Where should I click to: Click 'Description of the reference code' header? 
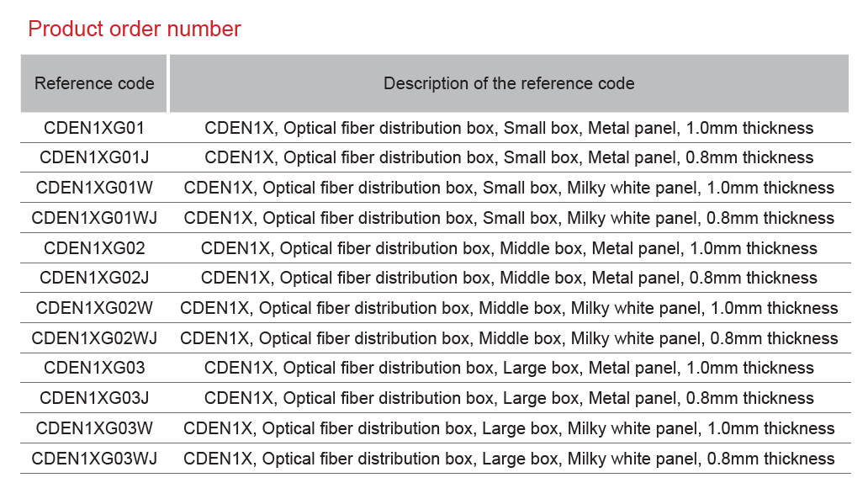(x=509, y=83)
